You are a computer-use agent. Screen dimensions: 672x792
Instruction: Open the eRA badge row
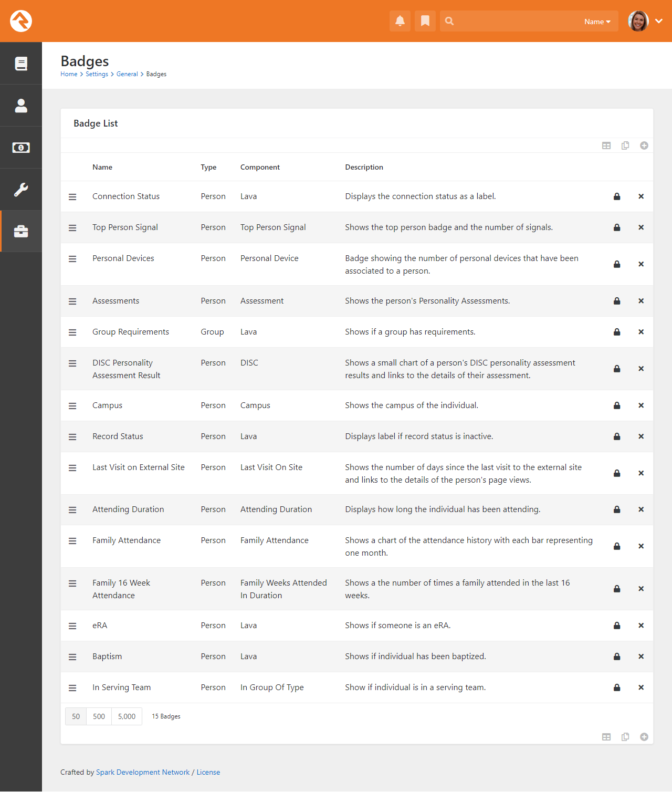coord(357,626)
